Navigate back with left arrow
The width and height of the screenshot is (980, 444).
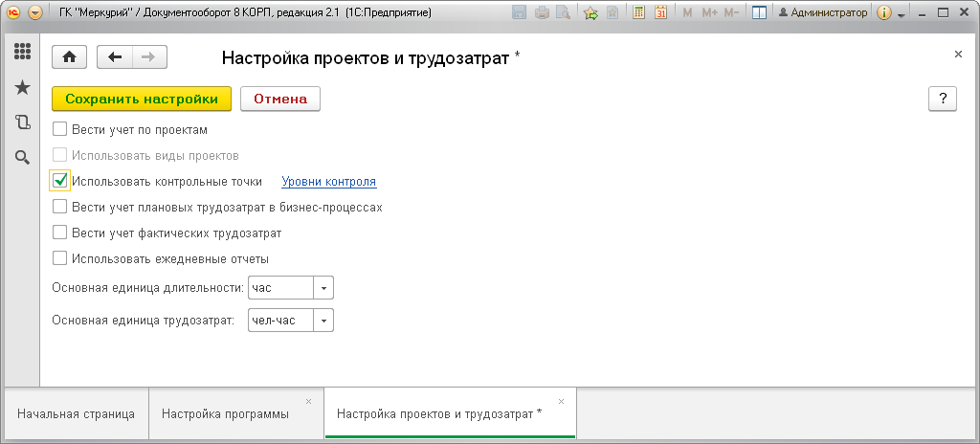pyautogui.click(x=115, y=56)
